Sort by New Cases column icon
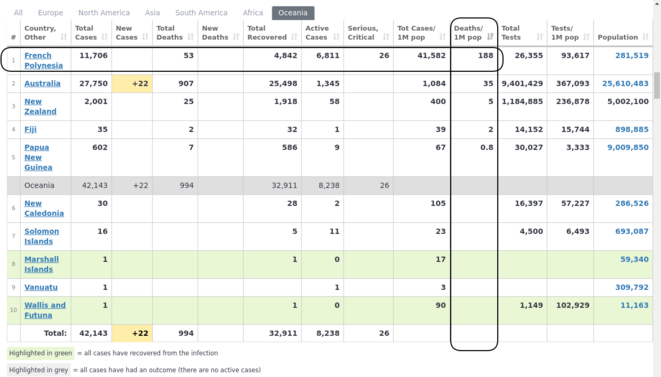661x377 pixels. [145, 37]
